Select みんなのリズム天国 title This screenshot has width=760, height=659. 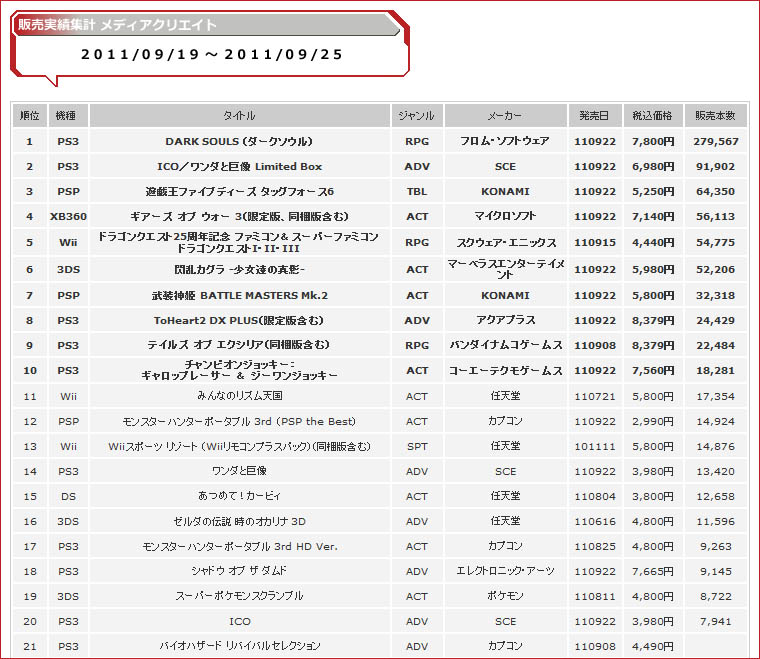(239, 396)
